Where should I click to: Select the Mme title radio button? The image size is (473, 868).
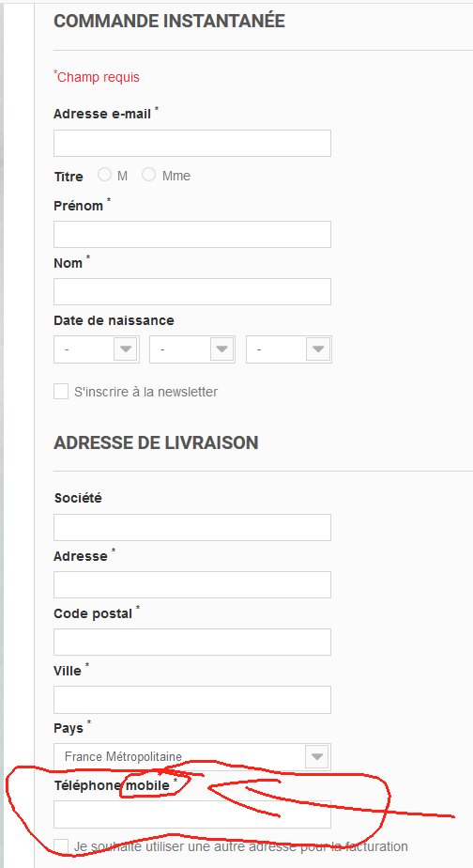149,175
